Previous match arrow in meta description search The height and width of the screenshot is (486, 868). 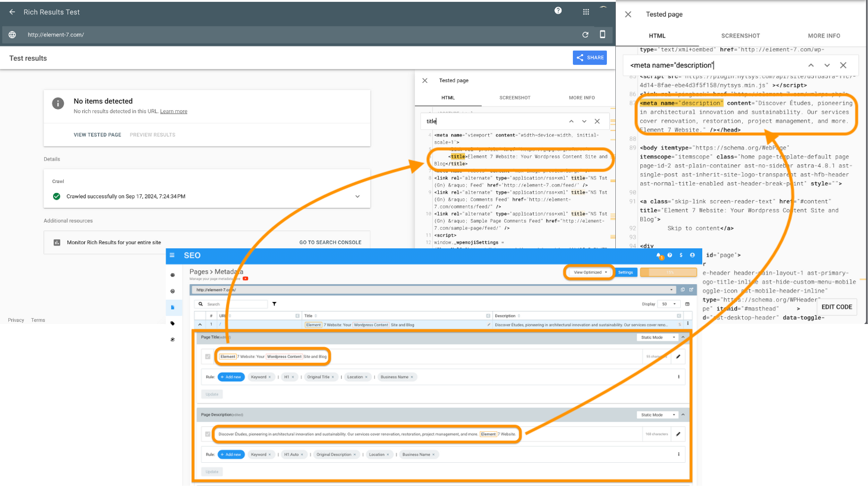[x=811, y=65]
